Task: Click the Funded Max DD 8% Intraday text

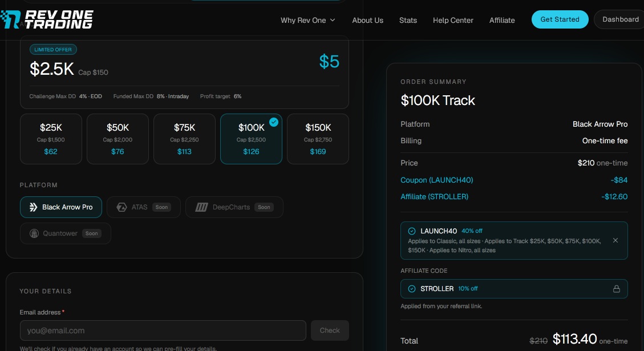Action: tap(151, 96)
